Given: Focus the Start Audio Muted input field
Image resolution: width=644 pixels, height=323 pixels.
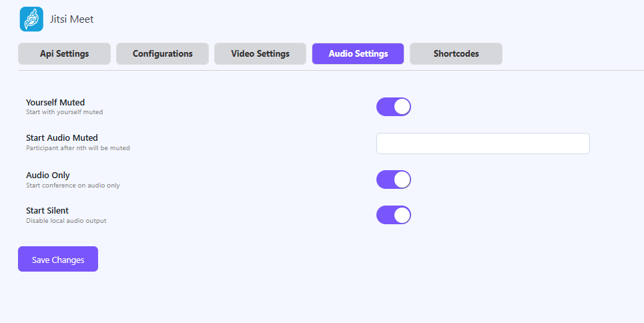Looking at the screenshot, I should point(482,143).
